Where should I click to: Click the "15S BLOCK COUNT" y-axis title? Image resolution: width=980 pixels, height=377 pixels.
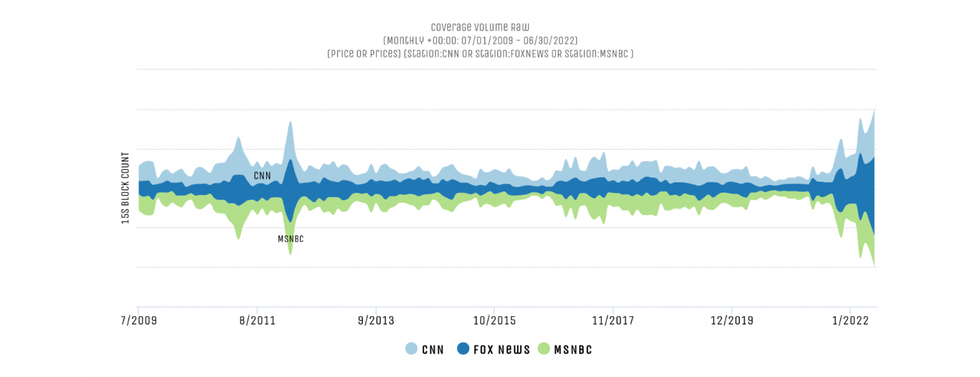[x=126, y=188]
